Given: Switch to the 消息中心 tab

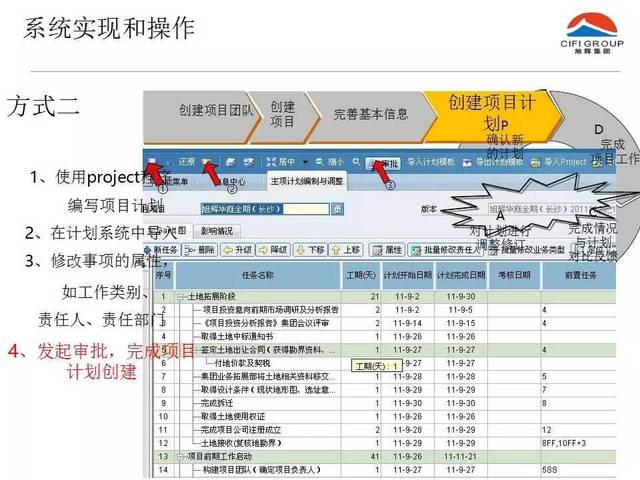Looking at the screenshot, I should click(230, 182).
